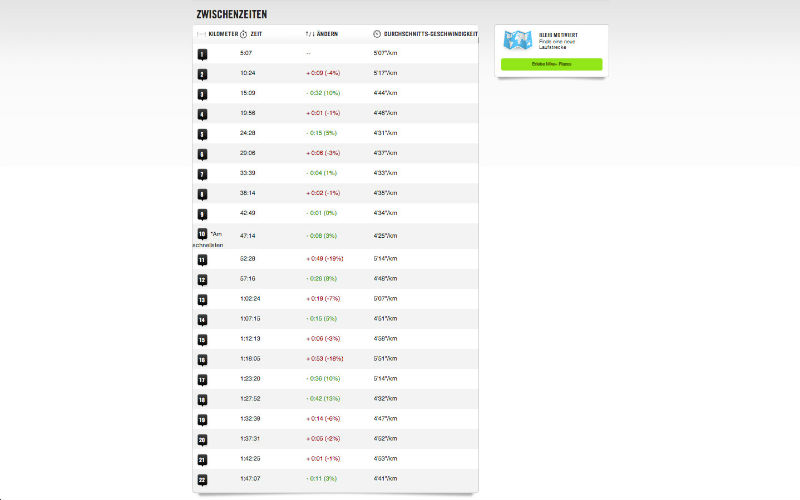
Task: Click the +0:49 (-19%) change value
Action: (x=324, y=259)
